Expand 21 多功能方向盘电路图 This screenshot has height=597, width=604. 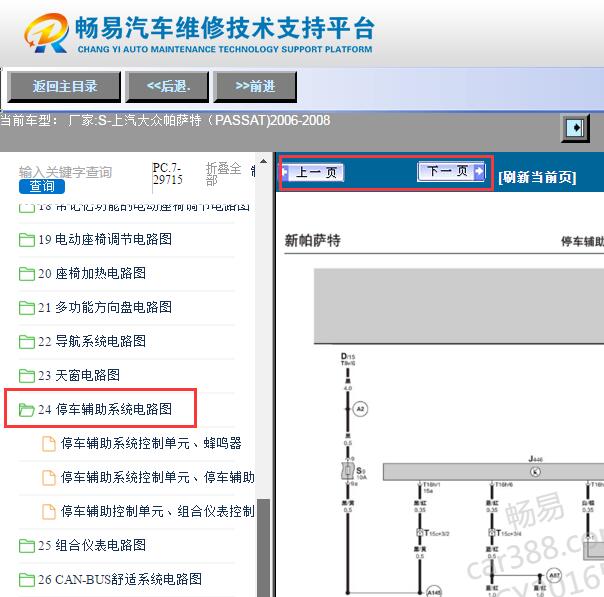pos(105,307)
